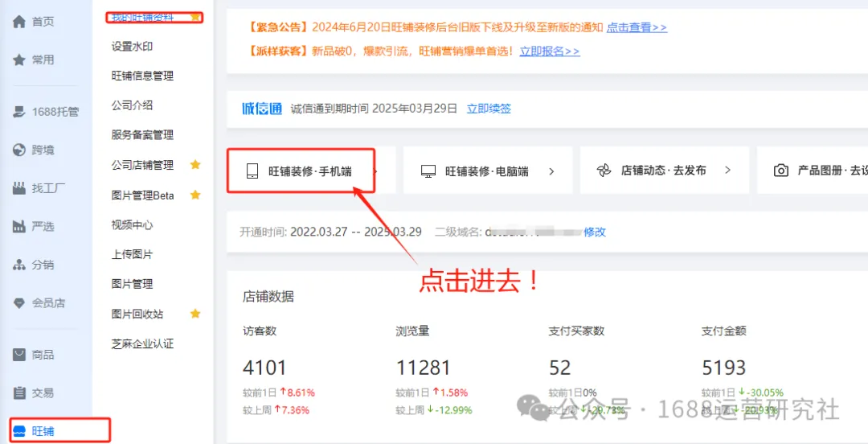Click the 严选 sidebar icon

point(19,226)
